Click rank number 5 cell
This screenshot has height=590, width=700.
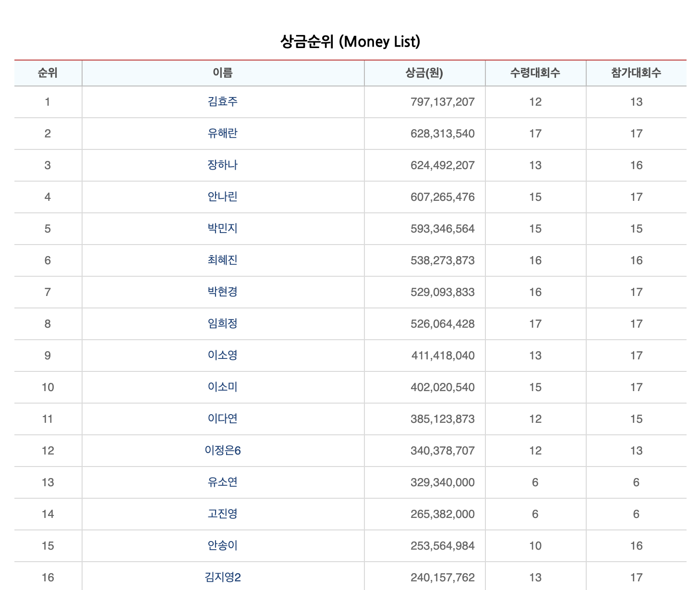point(48,229)
